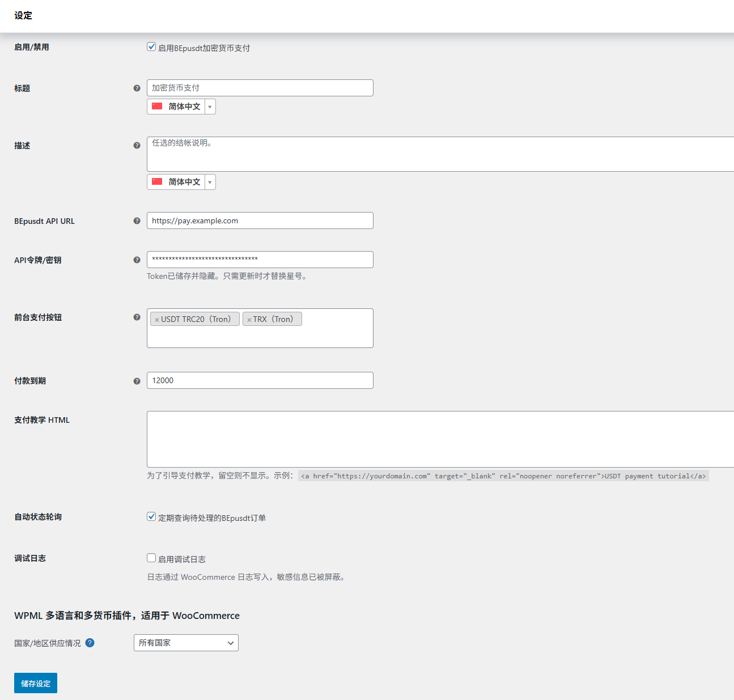The height and width of the screenshot is (700, 734).
Task: Click the 储存设定 save button
Action: coord(36,683)
